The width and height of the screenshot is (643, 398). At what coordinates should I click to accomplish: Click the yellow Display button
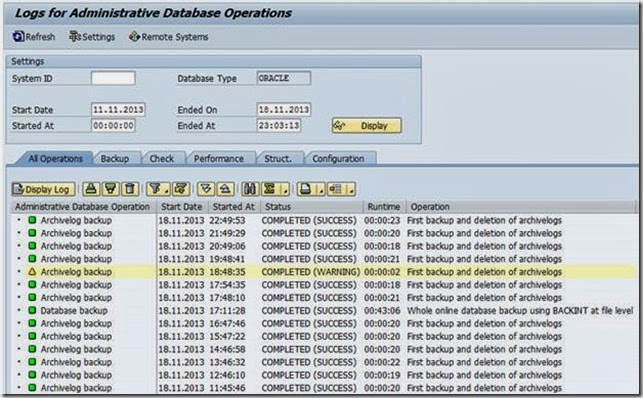(x=367, y=126)
